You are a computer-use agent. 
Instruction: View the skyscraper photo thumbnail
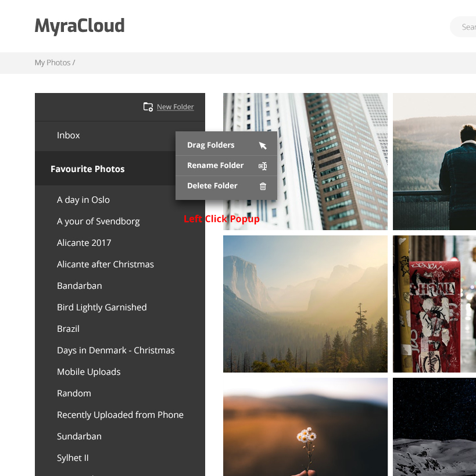305,162
